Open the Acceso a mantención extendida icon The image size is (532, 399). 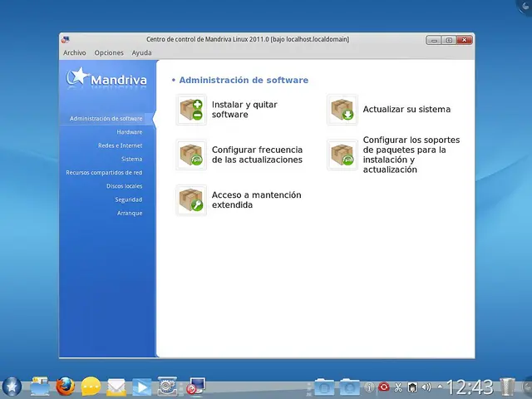pos(191,200)
